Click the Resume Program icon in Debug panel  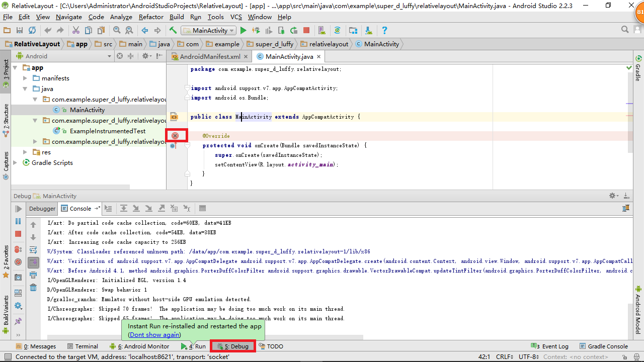18,209
